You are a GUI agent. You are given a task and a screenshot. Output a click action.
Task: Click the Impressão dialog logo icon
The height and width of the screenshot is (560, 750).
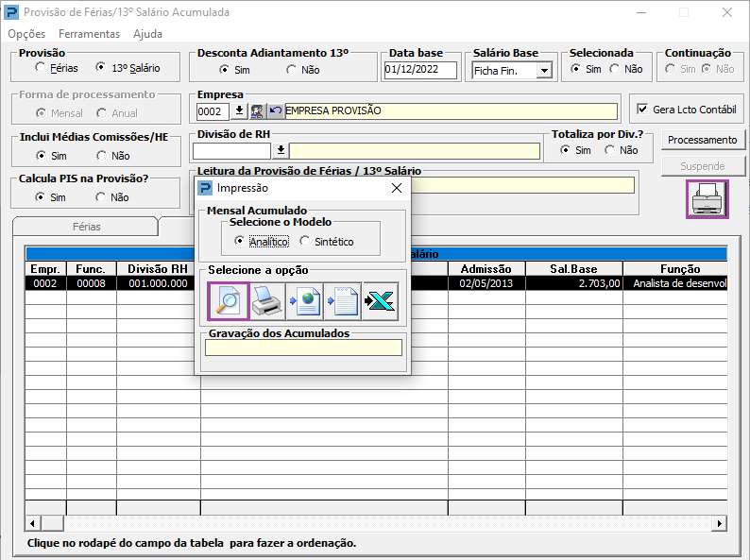[x=205, y=188]
